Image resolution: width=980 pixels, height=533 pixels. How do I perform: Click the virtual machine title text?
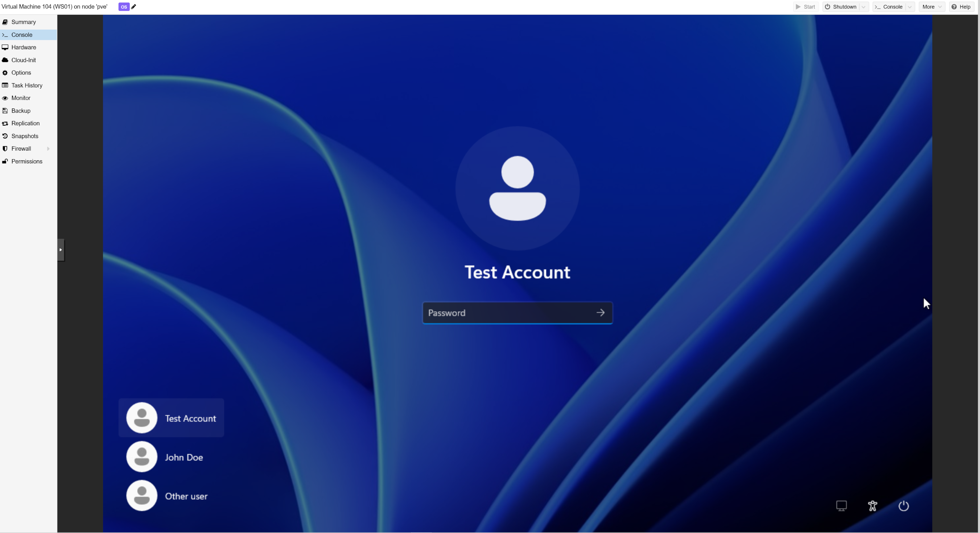pos(54,7)
